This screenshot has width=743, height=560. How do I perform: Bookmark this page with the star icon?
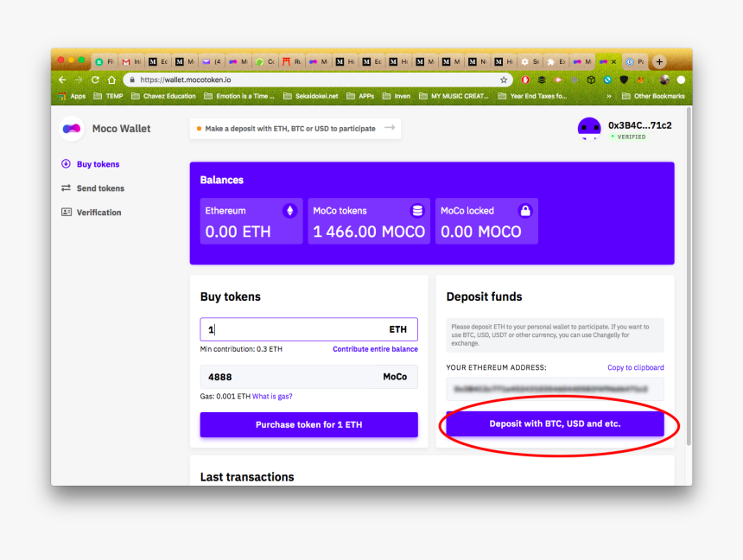[503, 80]
